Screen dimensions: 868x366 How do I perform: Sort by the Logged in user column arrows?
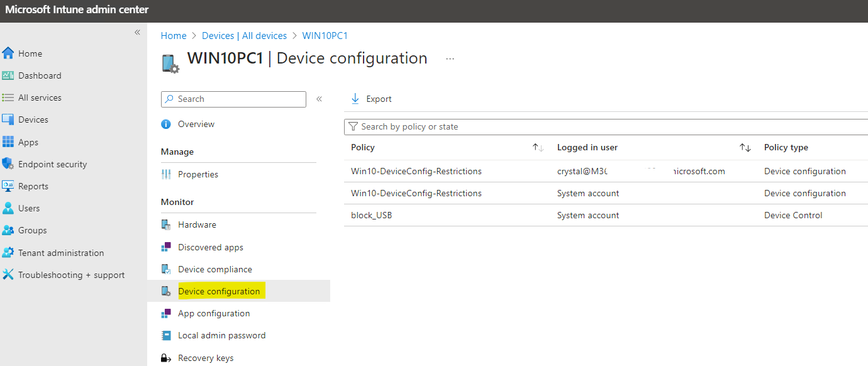tap(745, 147)
